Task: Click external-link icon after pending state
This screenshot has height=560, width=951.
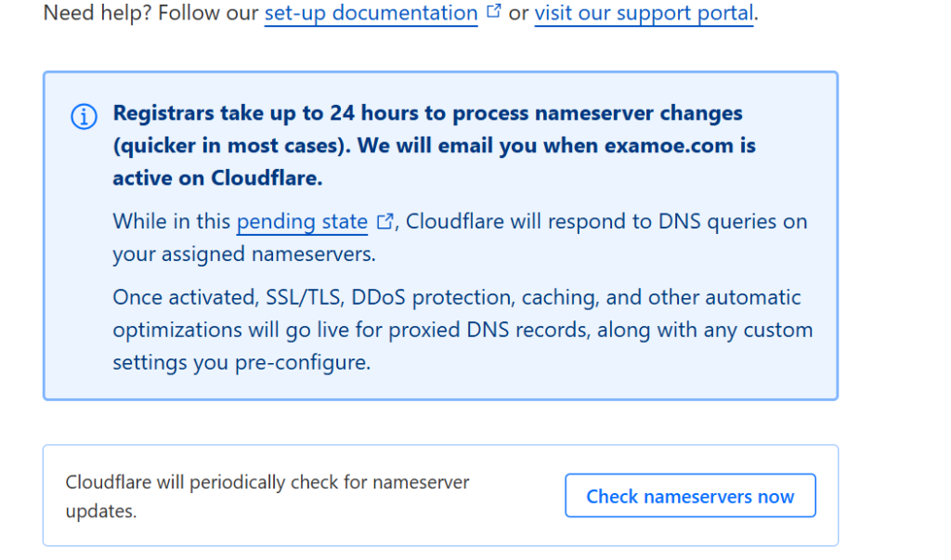Action: coord(384,222)
